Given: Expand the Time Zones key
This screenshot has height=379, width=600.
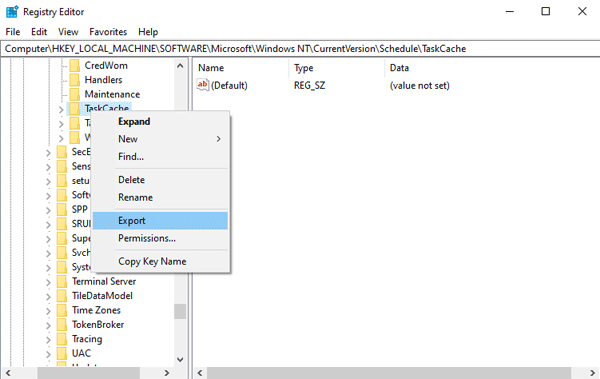Looking at the screenshot, I should (48, 311).
